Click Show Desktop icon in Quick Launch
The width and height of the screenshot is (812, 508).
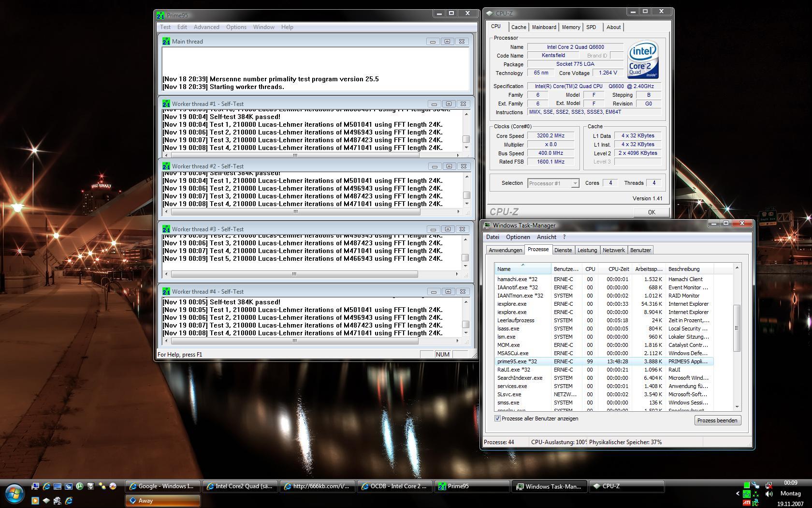(x=58, y=486)
